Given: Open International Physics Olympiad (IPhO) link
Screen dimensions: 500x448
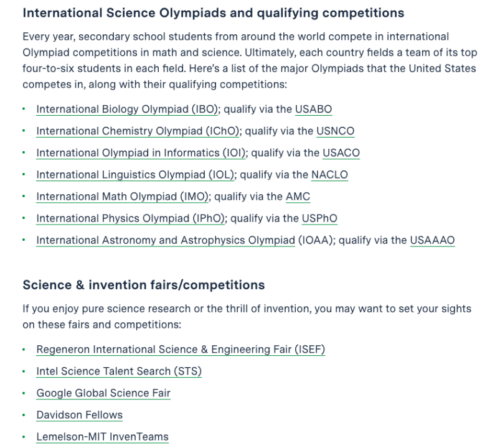Looking at the screenshot, I should 130,218.
